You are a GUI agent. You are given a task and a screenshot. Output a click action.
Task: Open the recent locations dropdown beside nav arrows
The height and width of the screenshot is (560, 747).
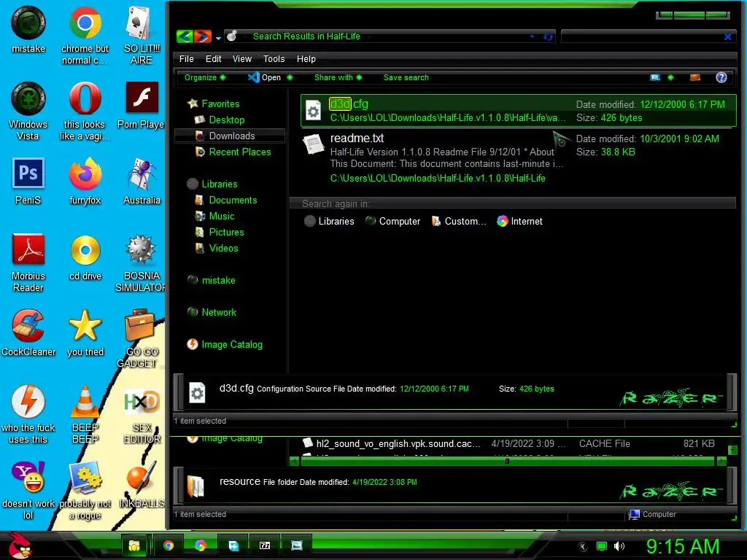point(218,38)
